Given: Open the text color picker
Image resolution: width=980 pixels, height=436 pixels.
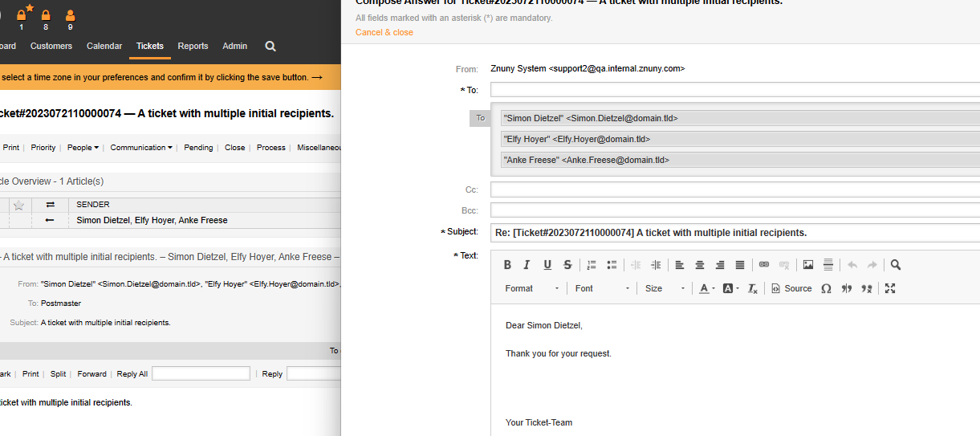Looking at the screenshot, I should tap(706, 288).
